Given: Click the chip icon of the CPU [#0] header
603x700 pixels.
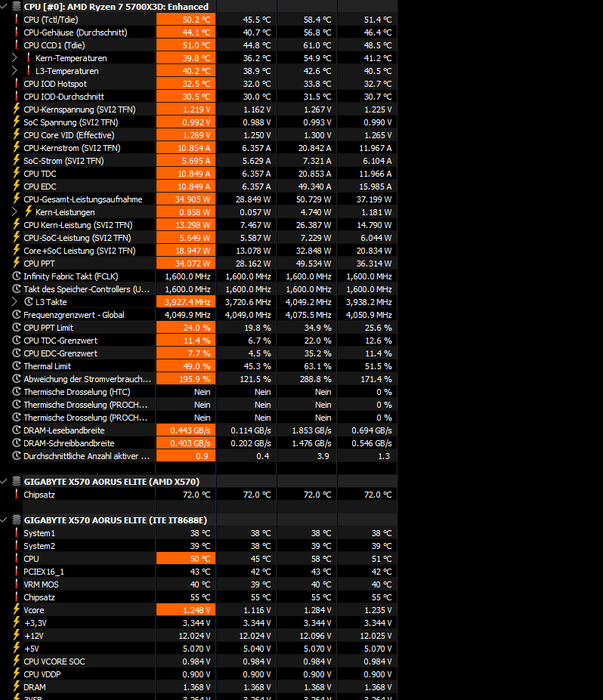Looking at the screenshot, I should tap(17, 7).
